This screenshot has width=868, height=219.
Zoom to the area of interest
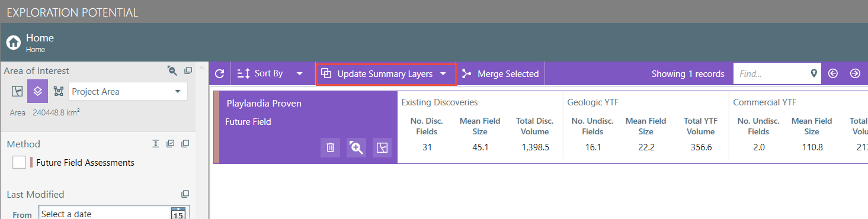[172, 71]
